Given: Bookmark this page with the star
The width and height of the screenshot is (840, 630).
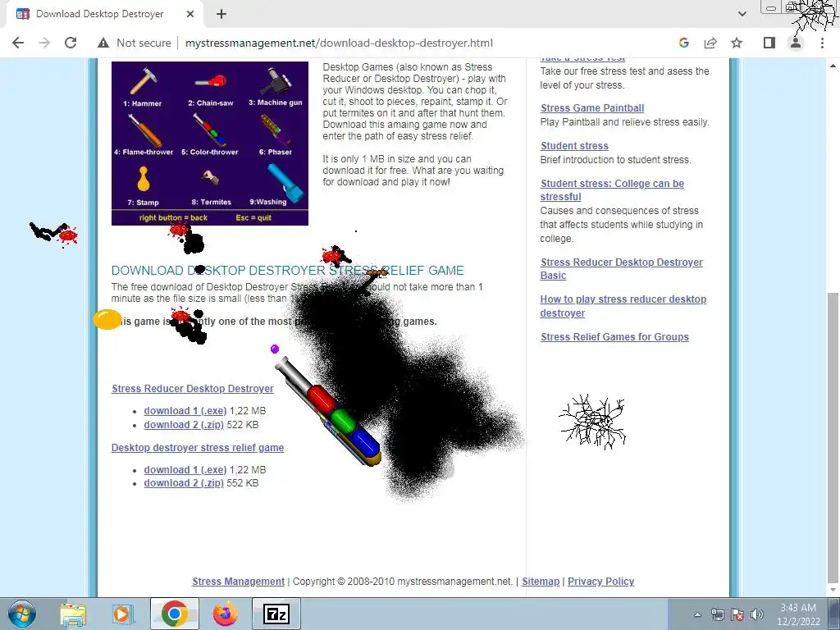Looking at the screenshot, I should point(737,43).
